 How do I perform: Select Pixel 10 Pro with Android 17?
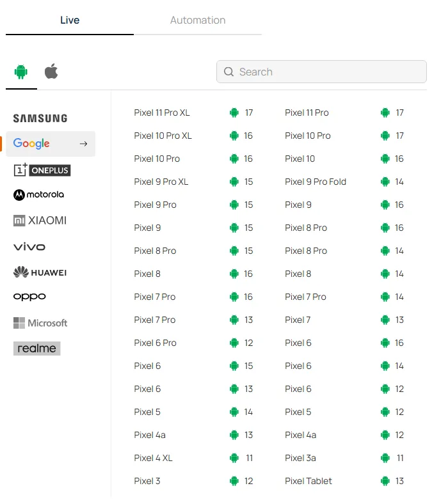(x=308, y=136)
